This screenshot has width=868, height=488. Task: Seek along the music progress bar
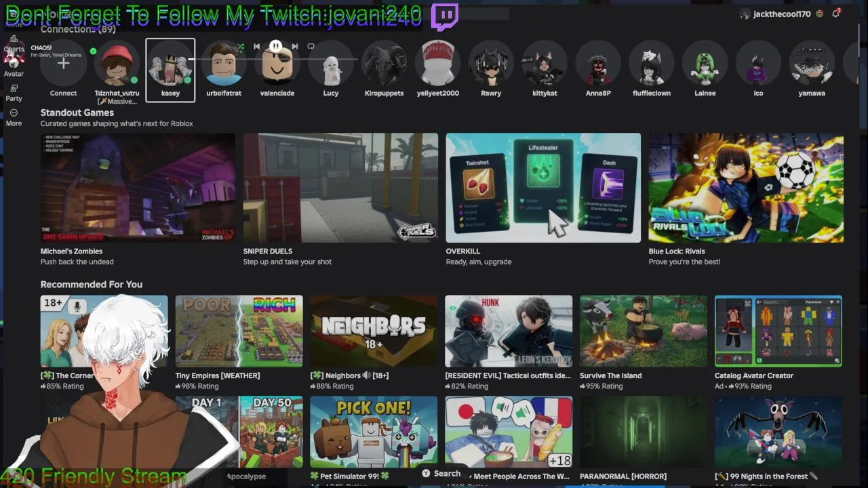[x=275, y=59]
